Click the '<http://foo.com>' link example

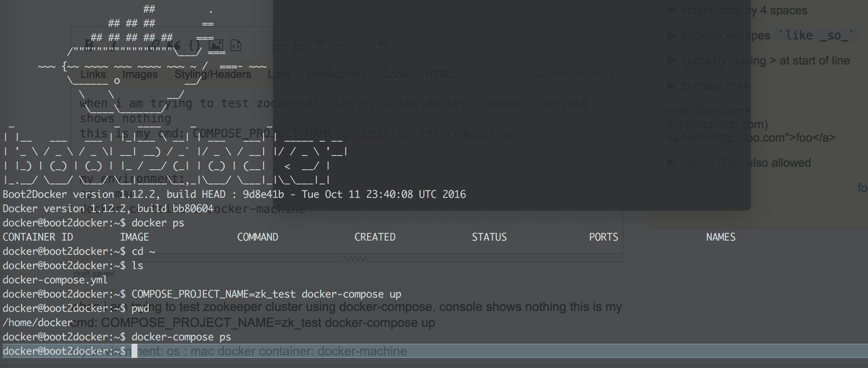pyautogui.click(x=708, y=111)
